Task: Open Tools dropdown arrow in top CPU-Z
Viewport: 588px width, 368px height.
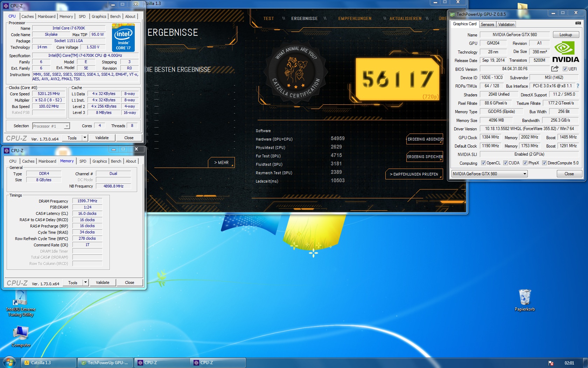Action: 85,138
